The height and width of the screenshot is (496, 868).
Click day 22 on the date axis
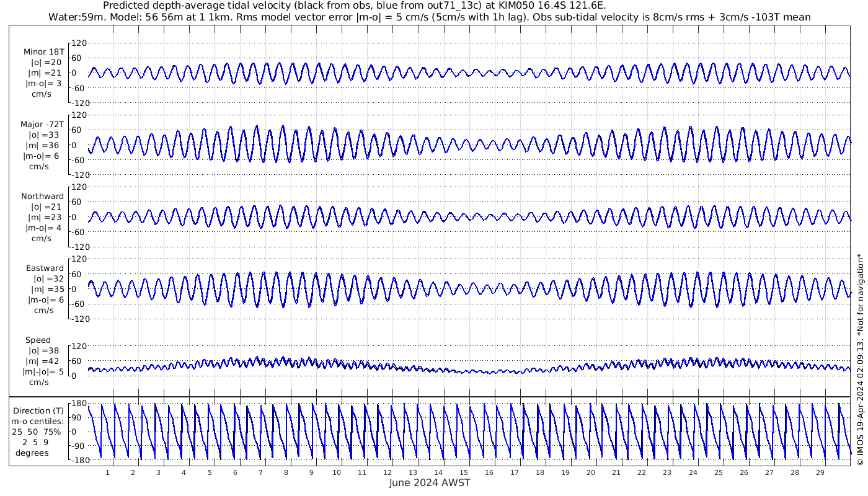642,472
